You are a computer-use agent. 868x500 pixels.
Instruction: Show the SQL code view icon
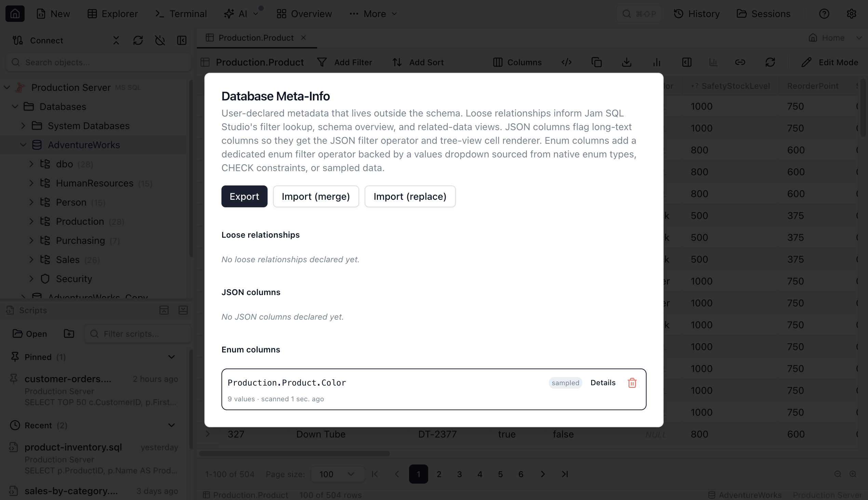(x=566, y=62)
